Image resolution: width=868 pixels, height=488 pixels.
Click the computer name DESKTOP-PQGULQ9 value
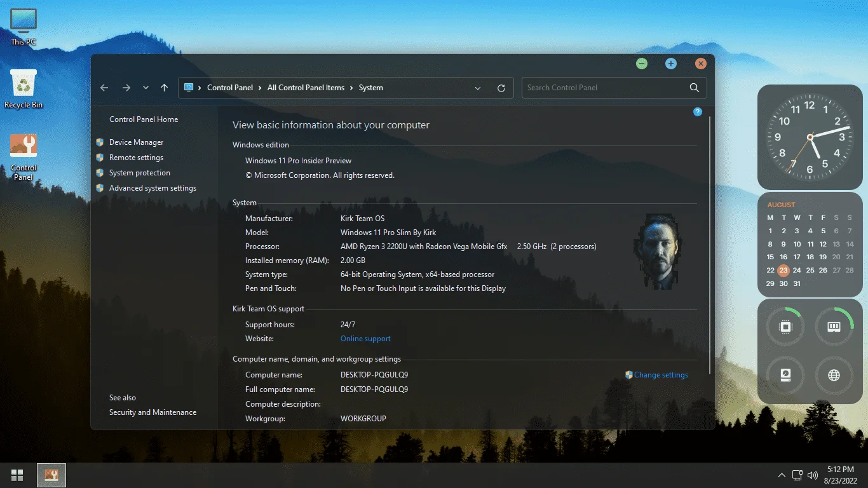tap(374, 375)
